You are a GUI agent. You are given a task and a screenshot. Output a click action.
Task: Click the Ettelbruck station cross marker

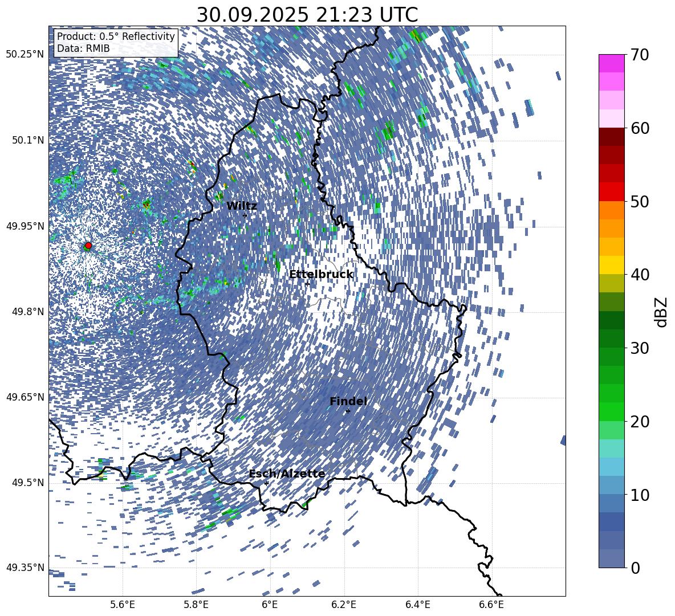click(307, 284)
